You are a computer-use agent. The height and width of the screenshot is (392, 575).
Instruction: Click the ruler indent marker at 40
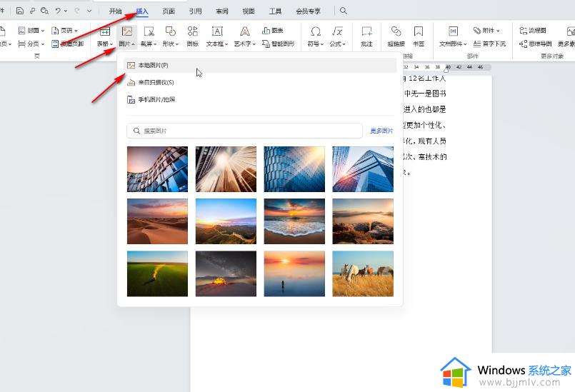click(447, 69)
